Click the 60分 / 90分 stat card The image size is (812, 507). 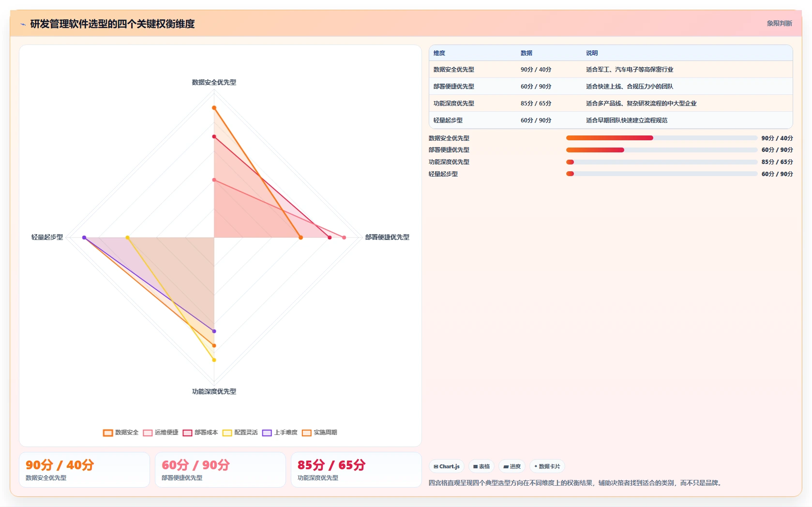220,470
